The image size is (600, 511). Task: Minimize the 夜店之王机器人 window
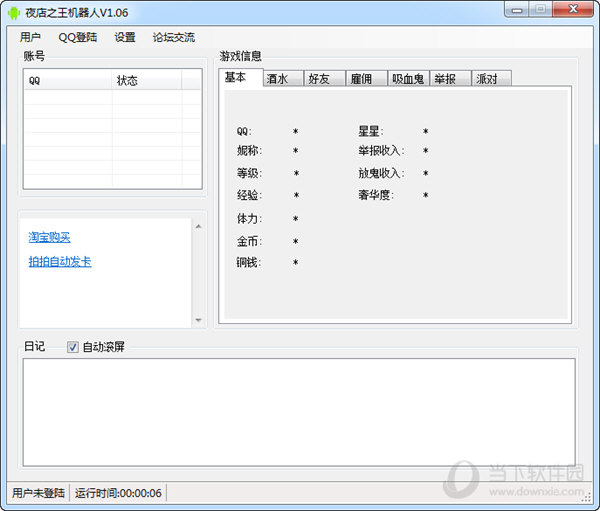(x=517, y=10)
